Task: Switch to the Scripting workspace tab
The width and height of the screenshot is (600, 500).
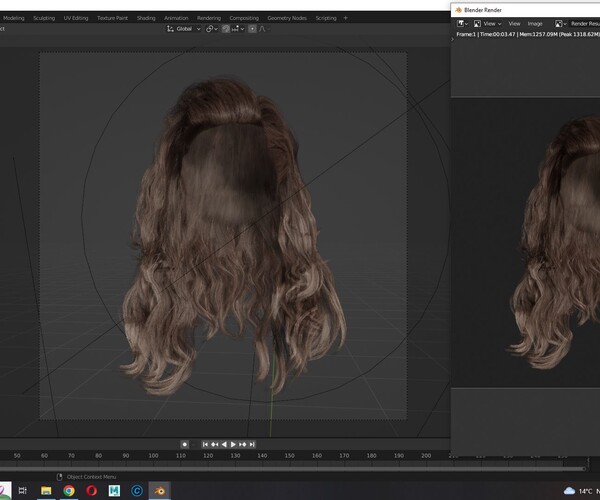Action: 326,18
